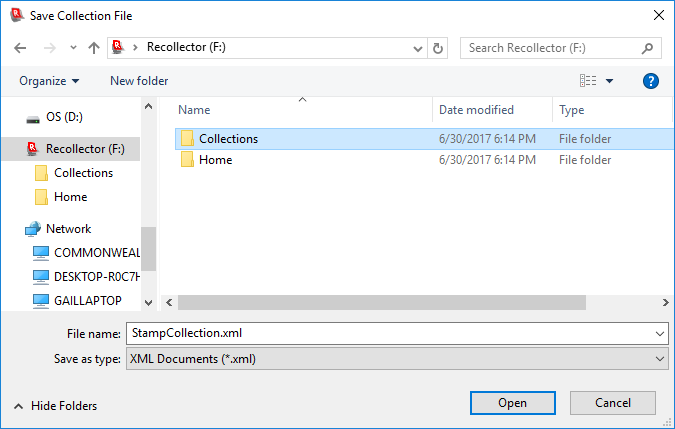Click the Collections folder icon in file list

(186, 139)
